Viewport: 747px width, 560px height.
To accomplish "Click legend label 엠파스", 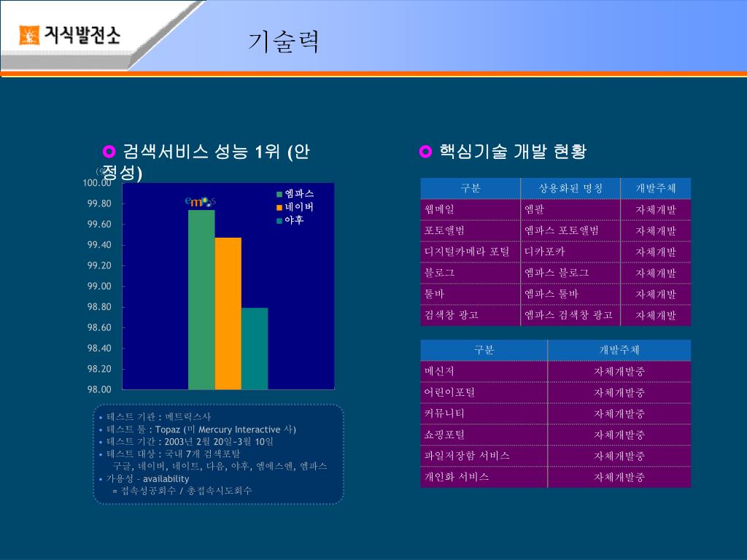I will tap(299, 194).
